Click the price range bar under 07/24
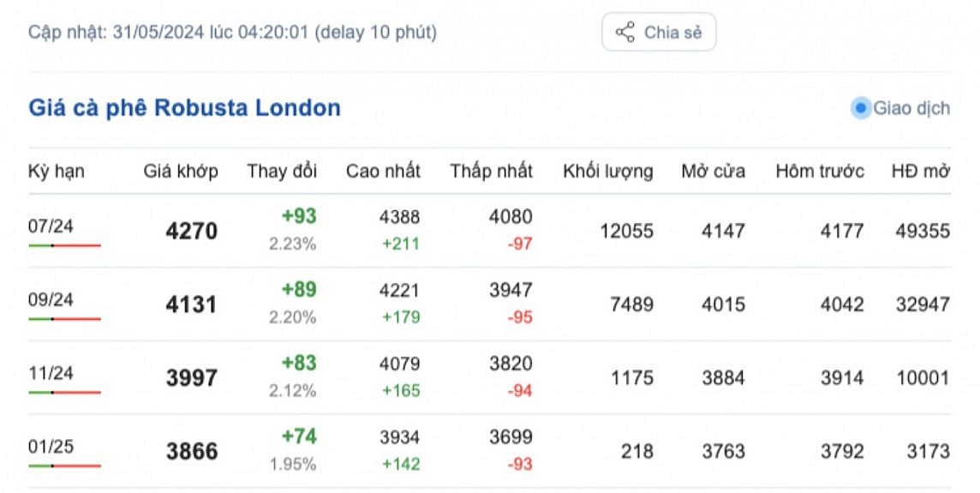The width and height of the screenshot is (980, 493). tap(64, 245)
